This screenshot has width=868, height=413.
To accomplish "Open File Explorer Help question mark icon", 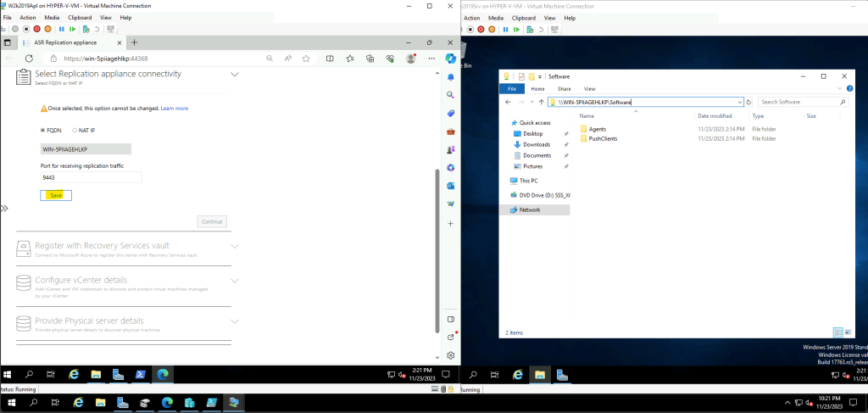I will pos(849,88).
